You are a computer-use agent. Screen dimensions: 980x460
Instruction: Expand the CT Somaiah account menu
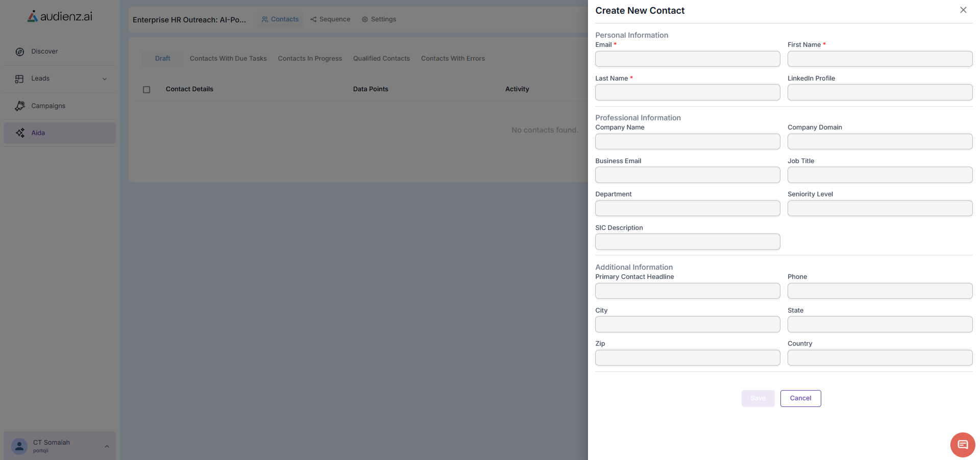click(107, 446)
